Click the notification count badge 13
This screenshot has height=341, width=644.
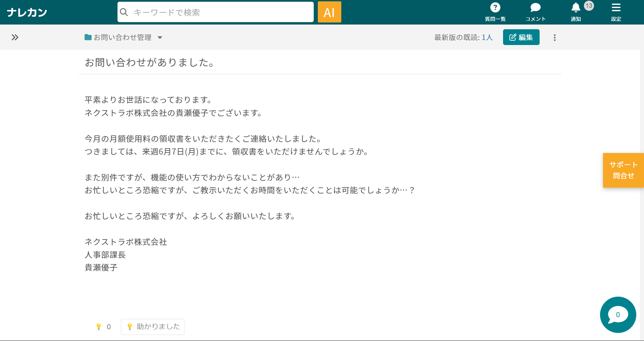tap(589, 6)
